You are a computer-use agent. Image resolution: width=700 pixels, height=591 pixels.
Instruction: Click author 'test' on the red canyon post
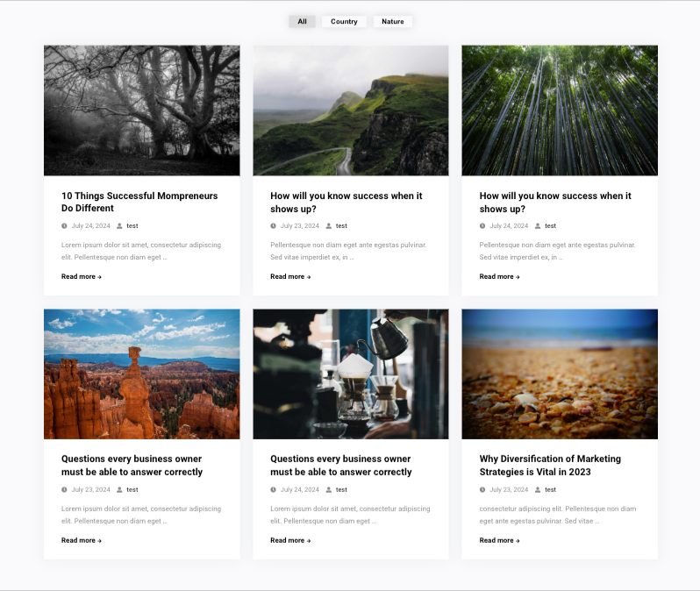tap(132, 489)
